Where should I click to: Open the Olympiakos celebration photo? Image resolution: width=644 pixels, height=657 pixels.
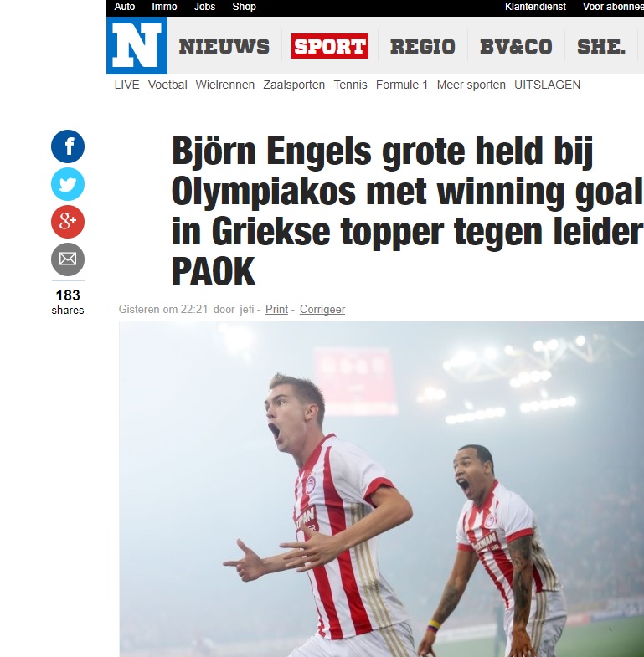coord(382,489)
